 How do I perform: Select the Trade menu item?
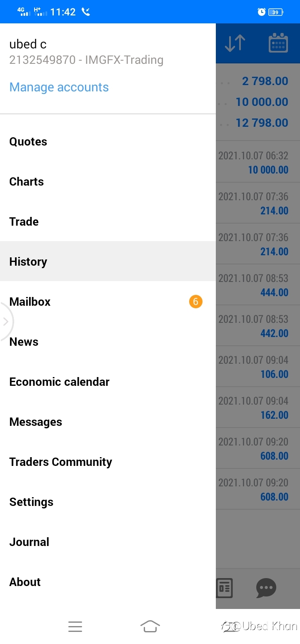click(108, 222)
